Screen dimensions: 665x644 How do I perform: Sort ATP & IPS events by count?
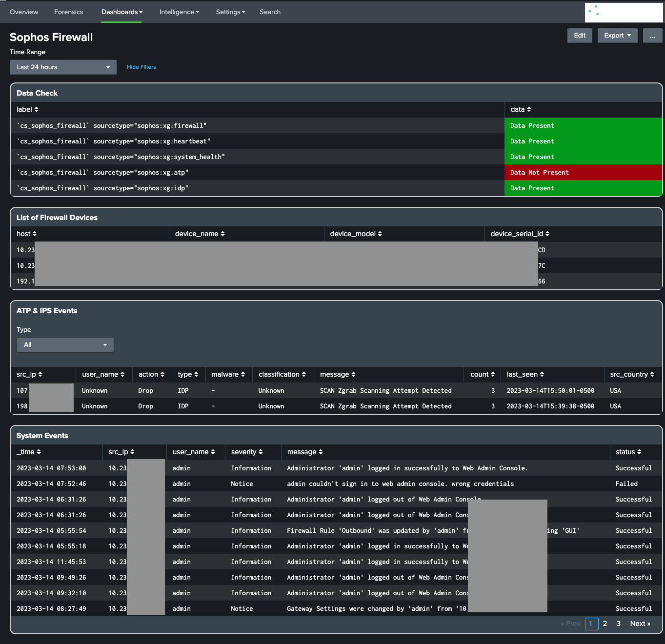click(483, 374)
